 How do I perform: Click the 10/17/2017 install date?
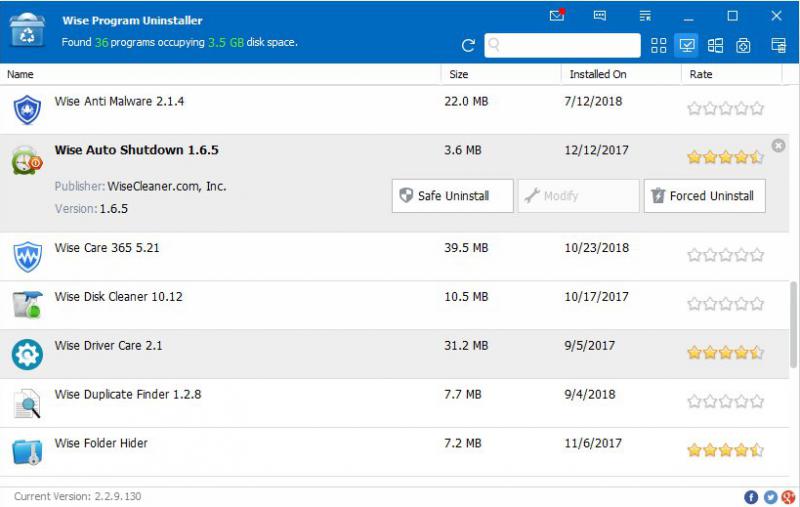point(596,297)
